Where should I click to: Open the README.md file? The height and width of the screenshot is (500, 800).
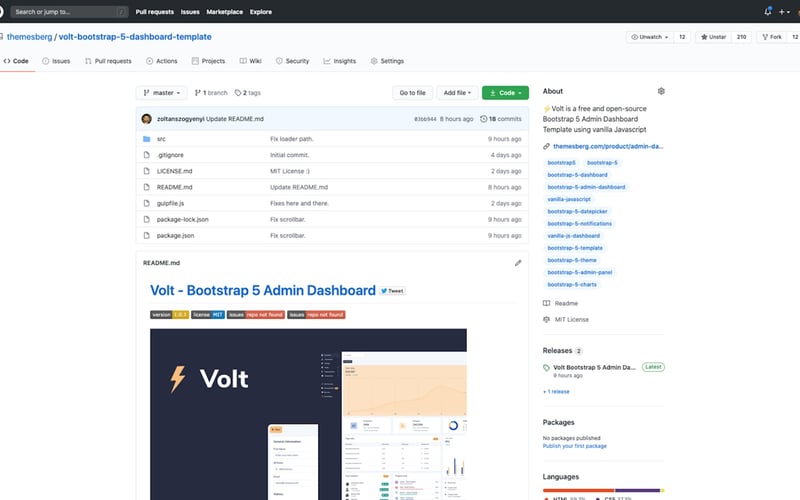[x=174, y=187]
